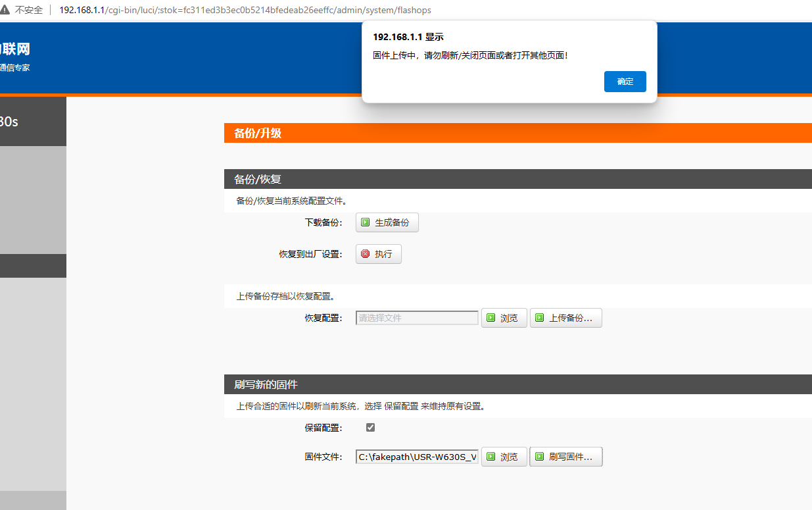Screen dimensions: 812x510
Task: Click red cross icon on 执行 button
Action: (366, 254)
